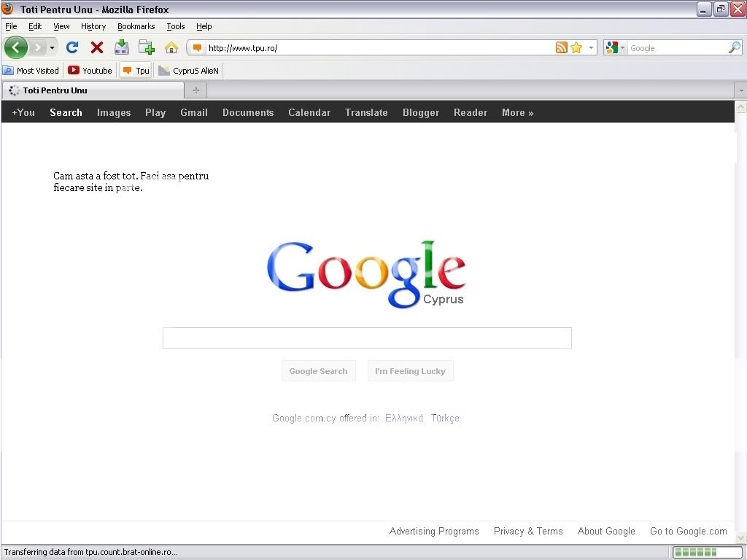
Task: Subscribe using the orange RSS feed icon
Action: pos(562,47)
